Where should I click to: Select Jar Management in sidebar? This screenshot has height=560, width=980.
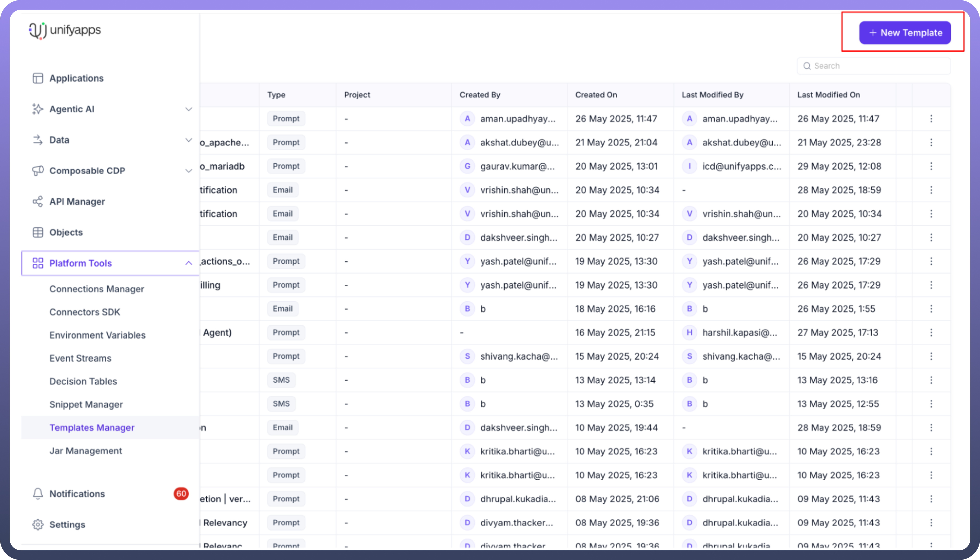[85, 451]
